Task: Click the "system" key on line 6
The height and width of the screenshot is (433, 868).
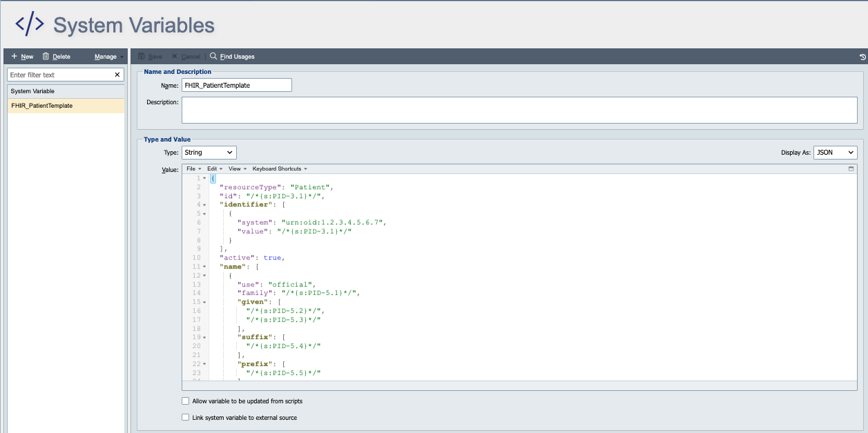Action: (255, 222)
